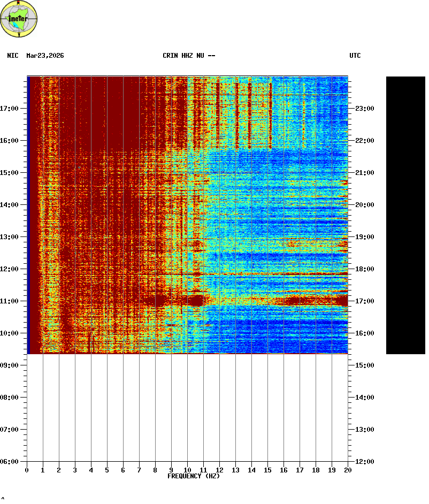
Task: Click the black panel right of spectrogram
Action: point(405,214)
